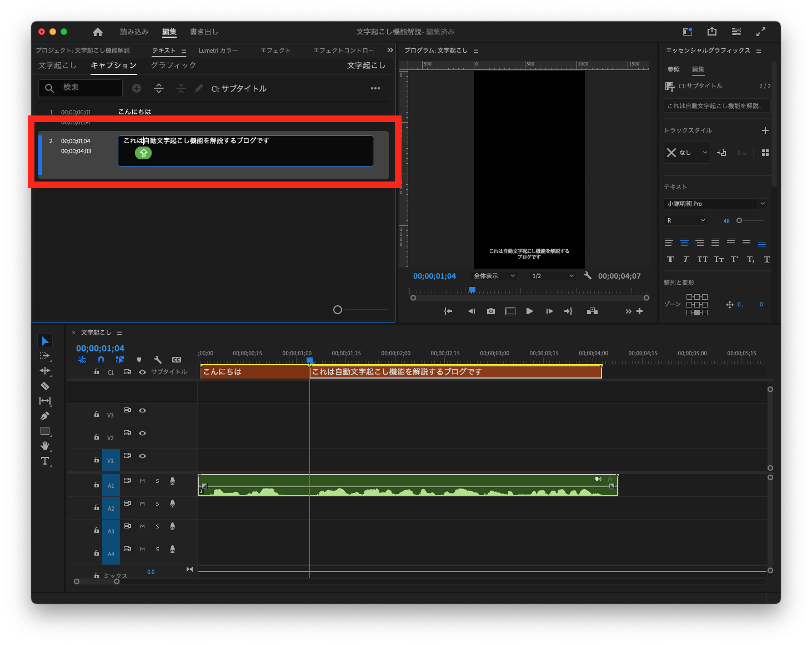Viewport: 812px width, 645px height.
Task: Open the program monitor wrench settings
Action: [588, 275]
